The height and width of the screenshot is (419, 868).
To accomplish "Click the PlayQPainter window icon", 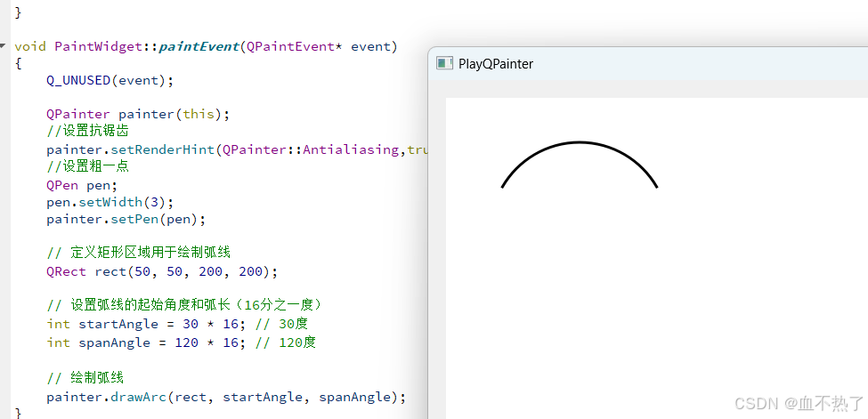I will pos(444,64).
